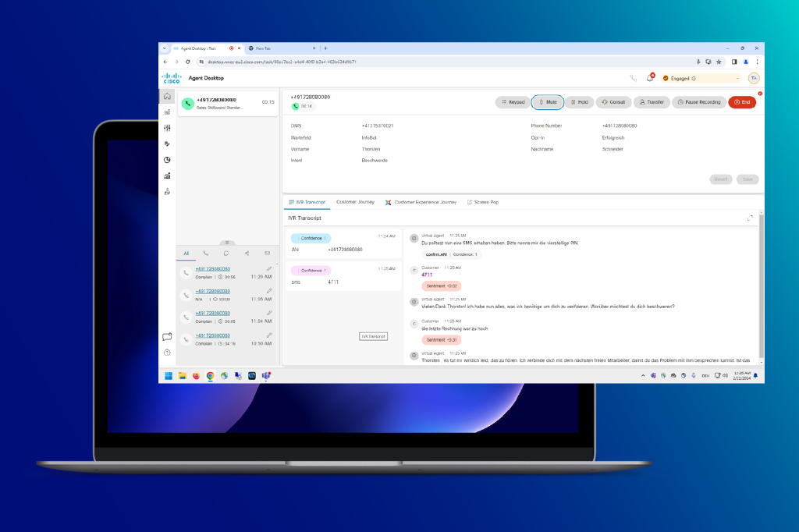The image size is (799, 532).
Task: Select the All filter tab in interaction history
Action: pos(186,254)
